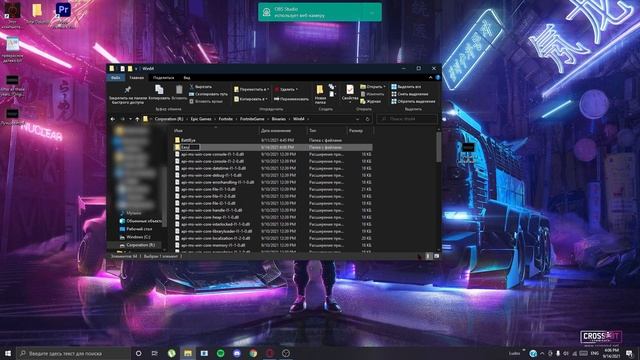Refresh the current folder view
This screenshot has width=640, height=360.
367,119
